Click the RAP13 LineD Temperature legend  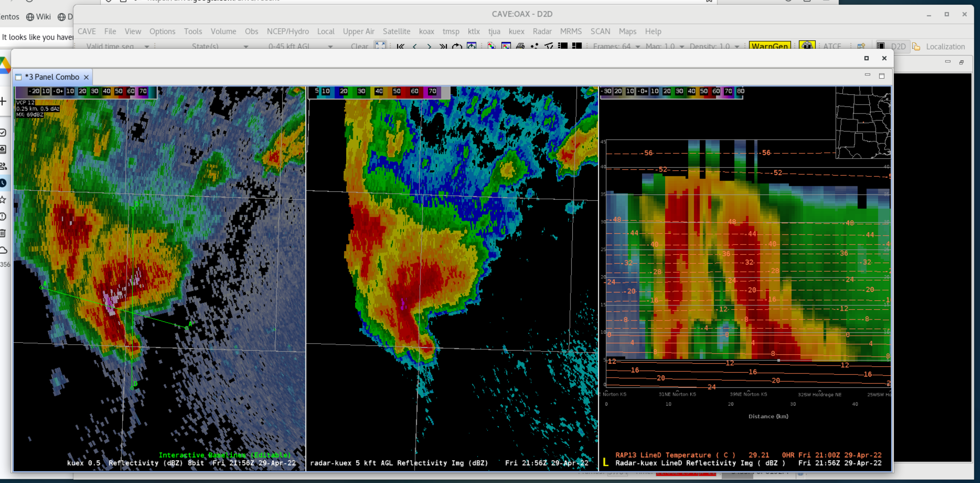click(x=748, y=455)
